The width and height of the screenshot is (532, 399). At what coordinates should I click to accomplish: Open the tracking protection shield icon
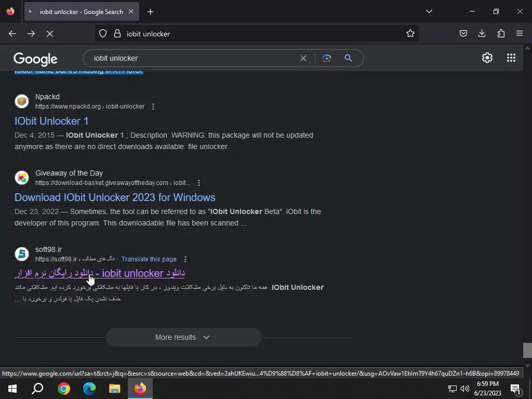(103, 34)
